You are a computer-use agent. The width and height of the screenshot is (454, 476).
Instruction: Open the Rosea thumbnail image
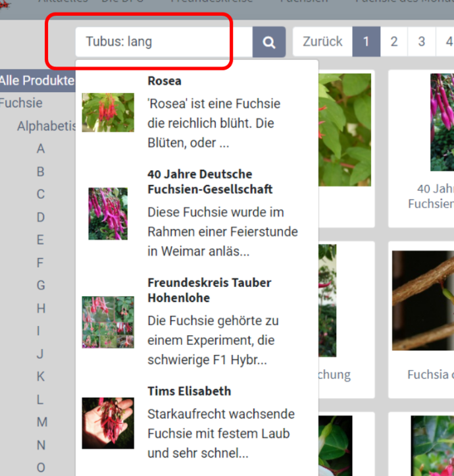pyautogui.click(x=108, y=112)
